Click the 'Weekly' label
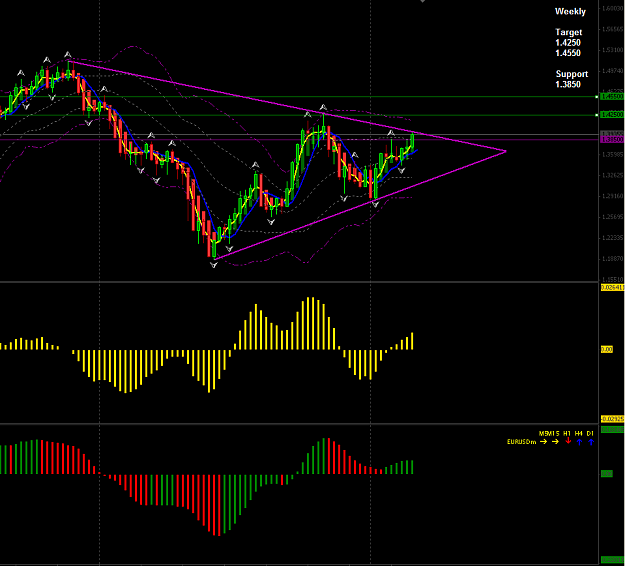The height and width of the screenshot is (566, 625). coord(570,12)
